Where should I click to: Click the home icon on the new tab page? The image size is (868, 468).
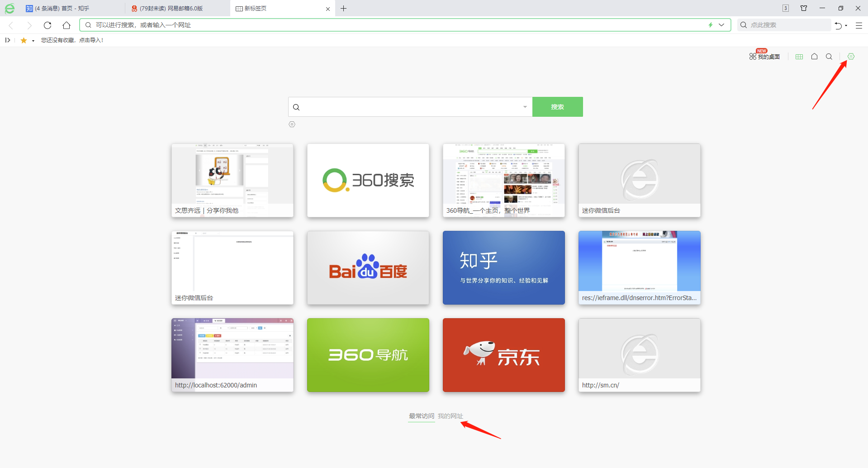pyautogui.click(x=814, y=57)
